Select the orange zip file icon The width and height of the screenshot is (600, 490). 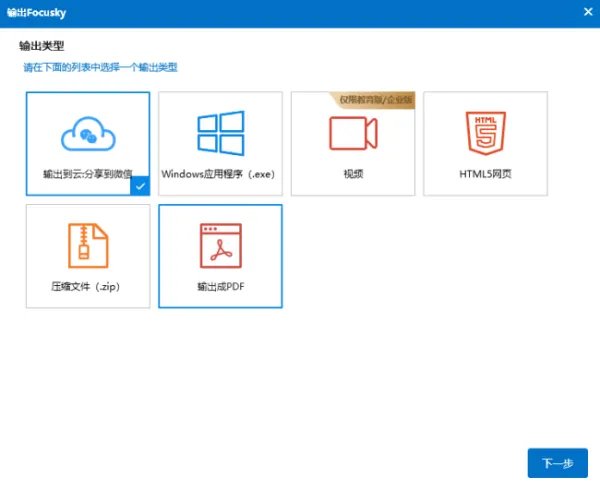(88, 246)
